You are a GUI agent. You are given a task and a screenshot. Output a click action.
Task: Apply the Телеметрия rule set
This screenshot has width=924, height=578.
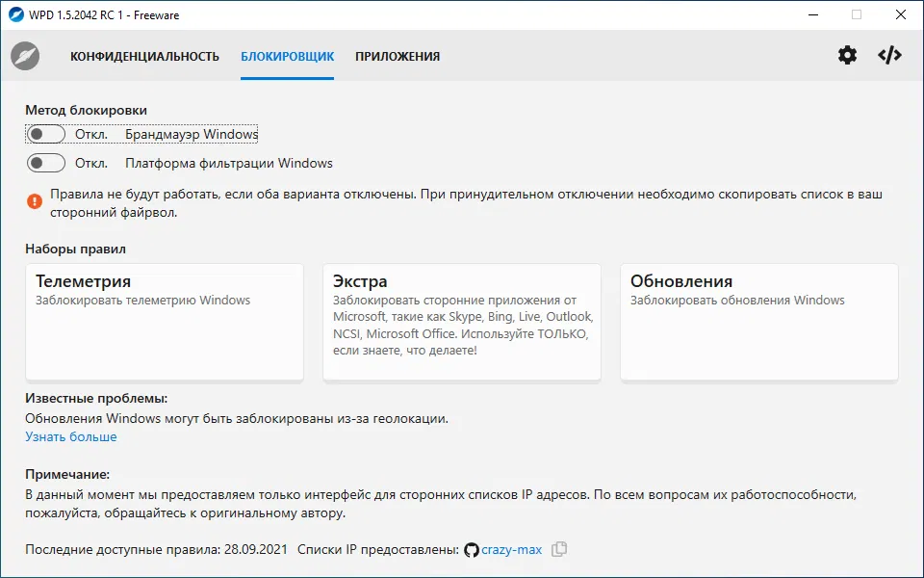[165, 322]
